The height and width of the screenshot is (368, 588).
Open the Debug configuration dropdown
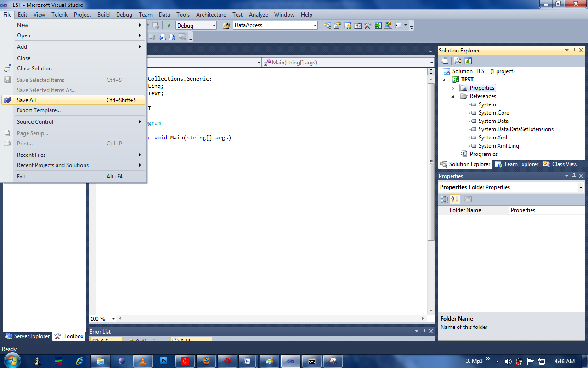click(x=214, y=26)
